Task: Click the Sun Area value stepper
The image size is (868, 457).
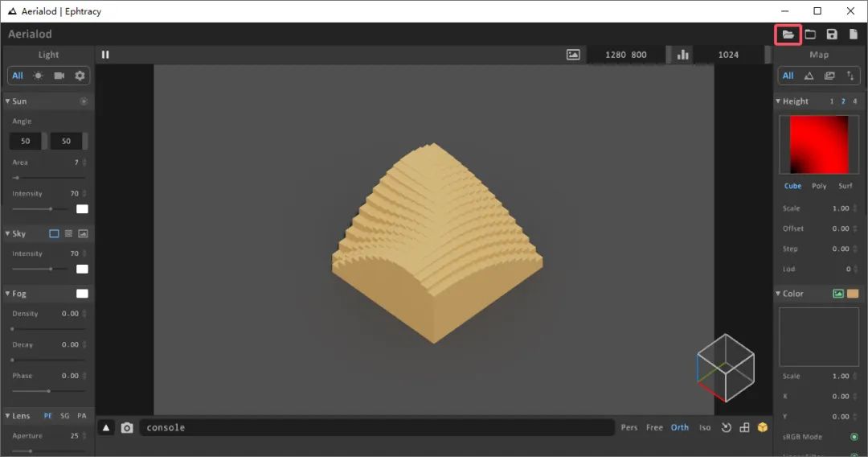Action: click(84, 163)
